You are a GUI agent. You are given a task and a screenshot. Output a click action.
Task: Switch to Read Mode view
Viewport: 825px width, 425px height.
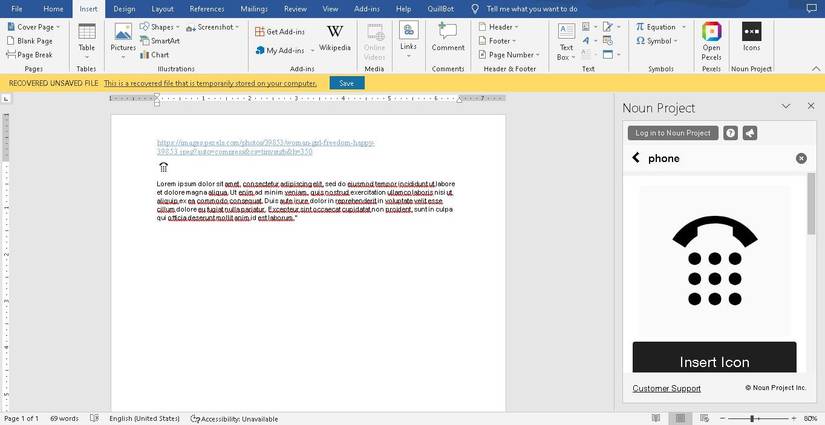point(656,419)
